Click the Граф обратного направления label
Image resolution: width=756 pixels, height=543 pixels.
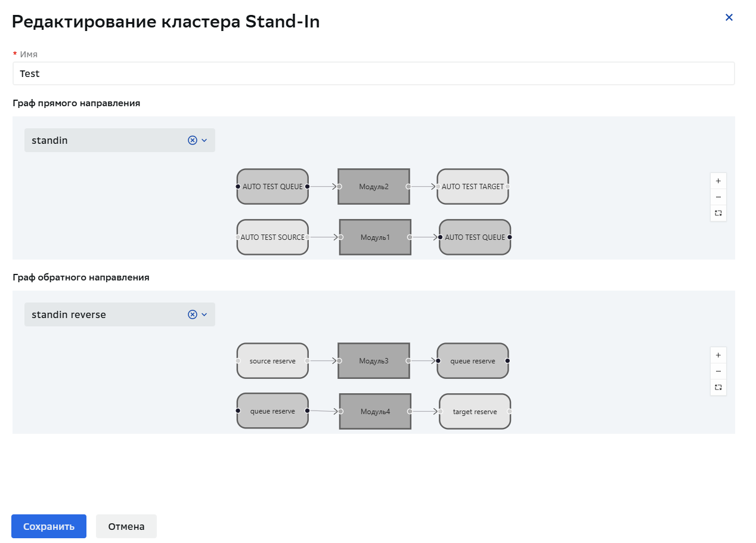[81, 277]
